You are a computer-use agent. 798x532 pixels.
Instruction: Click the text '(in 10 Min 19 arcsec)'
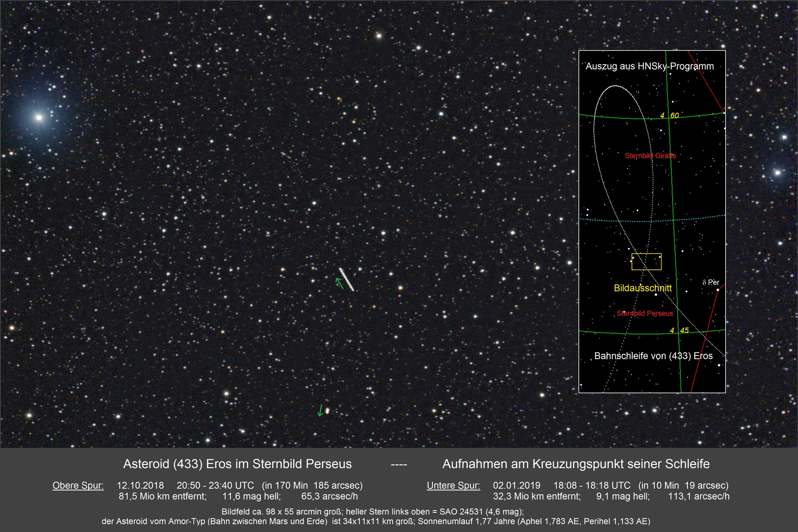[683, 485]
